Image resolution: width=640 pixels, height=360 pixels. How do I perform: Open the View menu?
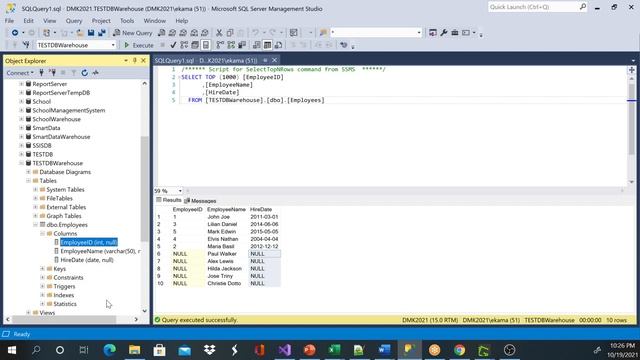49,20
